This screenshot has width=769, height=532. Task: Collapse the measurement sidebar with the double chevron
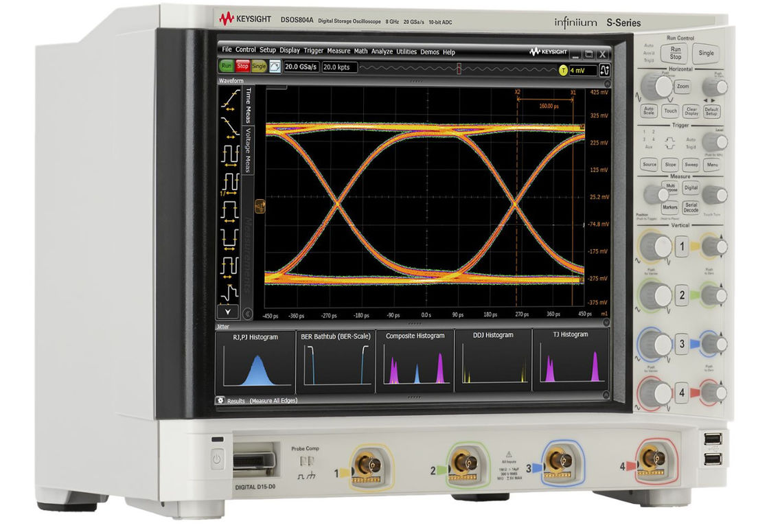point(248,313)
